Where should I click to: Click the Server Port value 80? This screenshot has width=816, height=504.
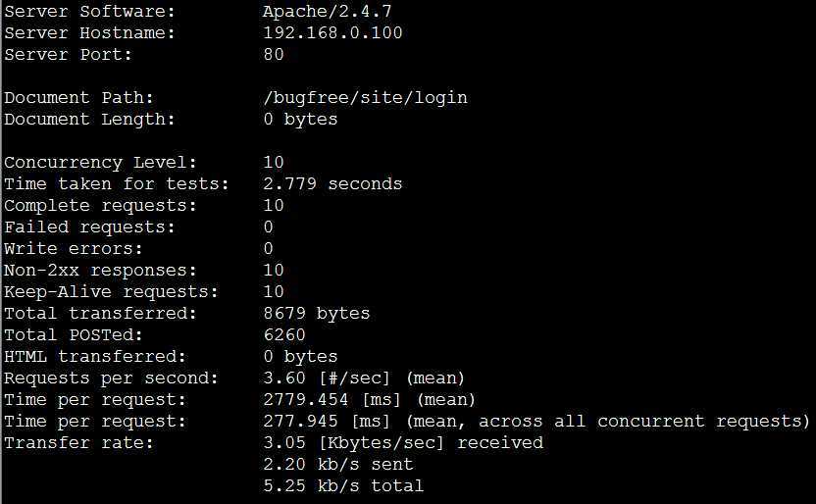tap(274, 55)
